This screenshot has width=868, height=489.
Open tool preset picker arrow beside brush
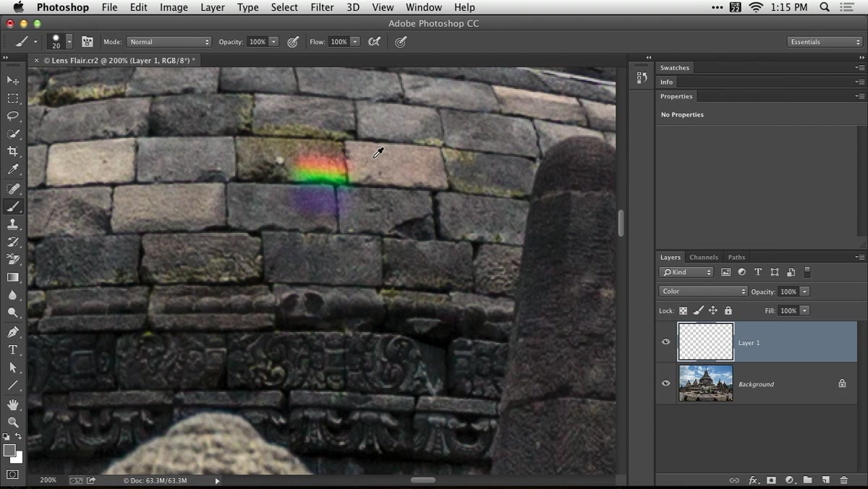coord(35,42)
